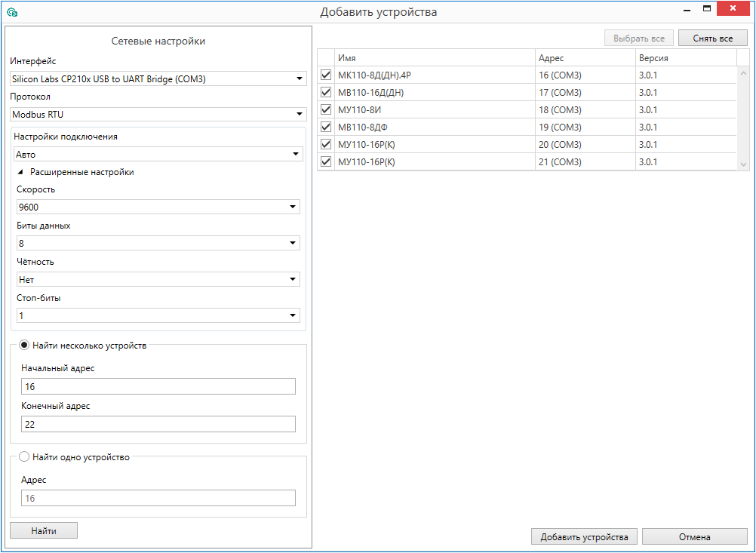Screen dimensions: 756x553
Task: Uncheck the МВ110-16Д(ДН) device checkbox
Action: coord(326,93)
